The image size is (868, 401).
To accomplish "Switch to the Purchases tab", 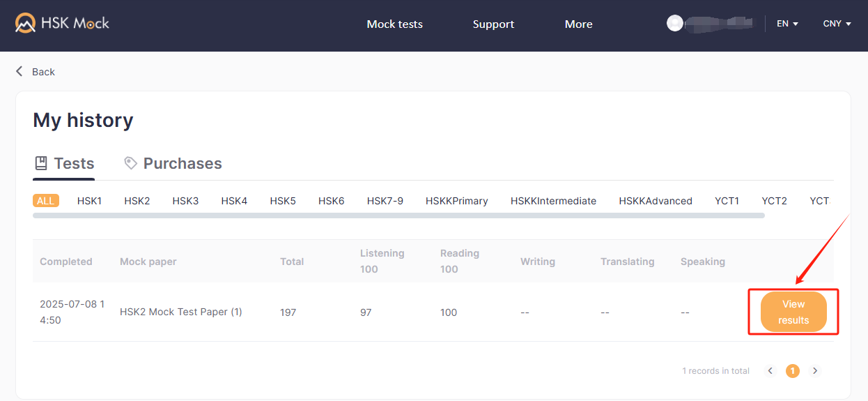I will tap(182, 163).
